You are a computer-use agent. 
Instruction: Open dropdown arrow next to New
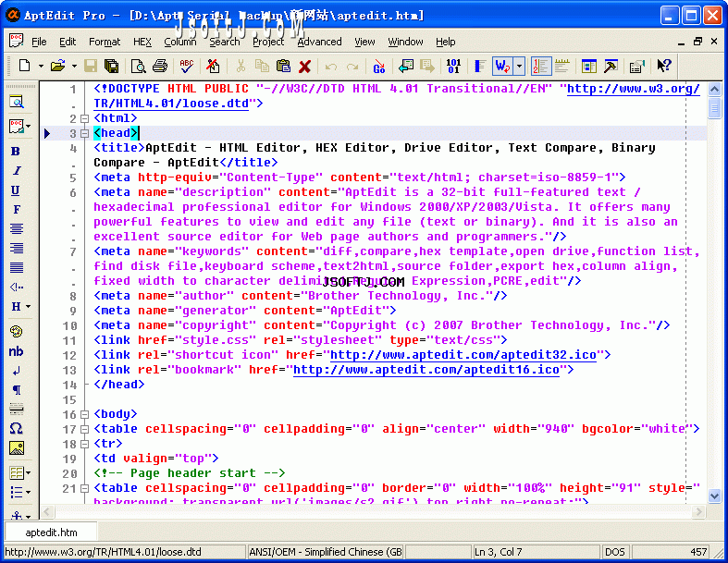coord(41,66)
